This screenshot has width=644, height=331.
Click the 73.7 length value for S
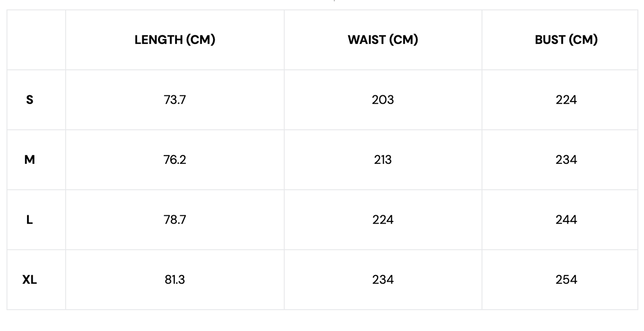point(175,100)
